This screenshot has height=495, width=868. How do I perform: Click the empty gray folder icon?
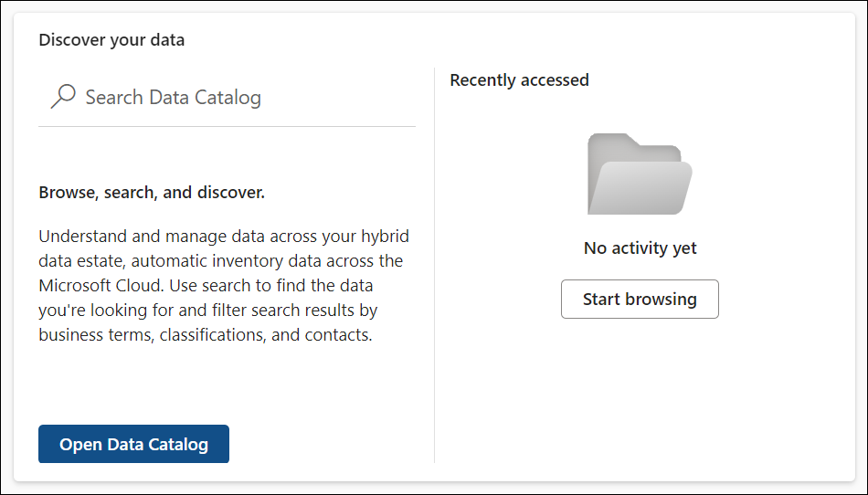(640, 174)
